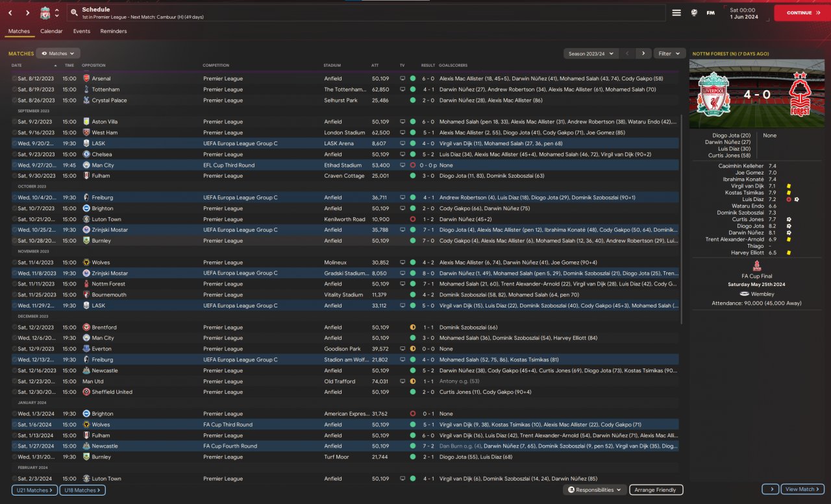Open the Filter dropdown

pos(669,53)
